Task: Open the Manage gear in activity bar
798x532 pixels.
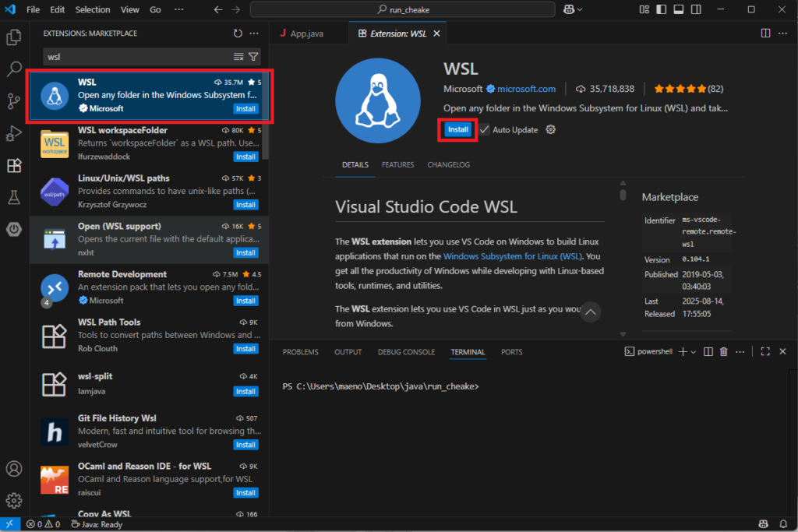Action: pos(14,501)
